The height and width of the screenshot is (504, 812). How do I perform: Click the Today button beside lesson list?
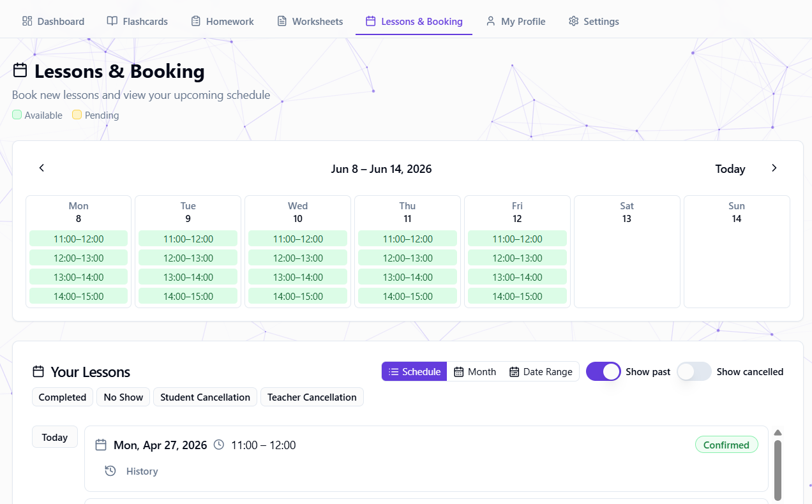[x=55, y=437]
